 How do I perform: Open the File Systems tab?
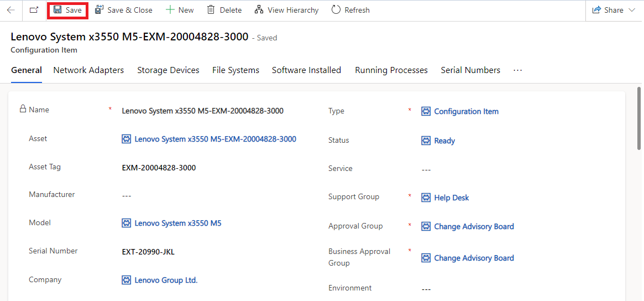235,70
